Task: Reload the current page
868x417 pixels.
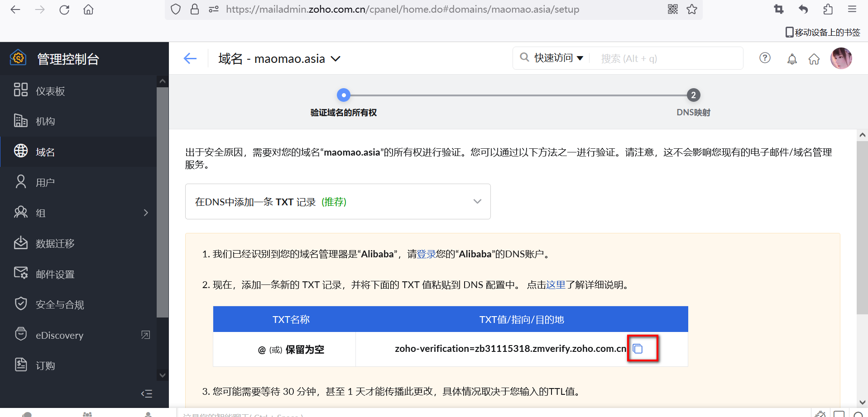Action: point(64,9)
